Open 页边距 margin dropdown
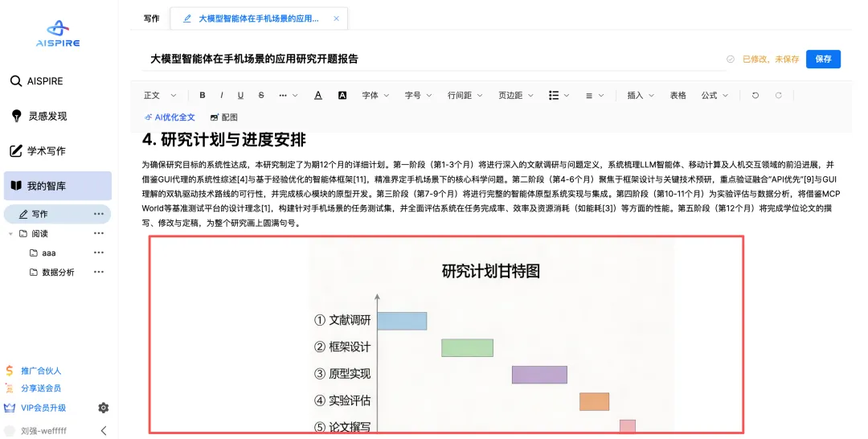 tap(516, 95)
